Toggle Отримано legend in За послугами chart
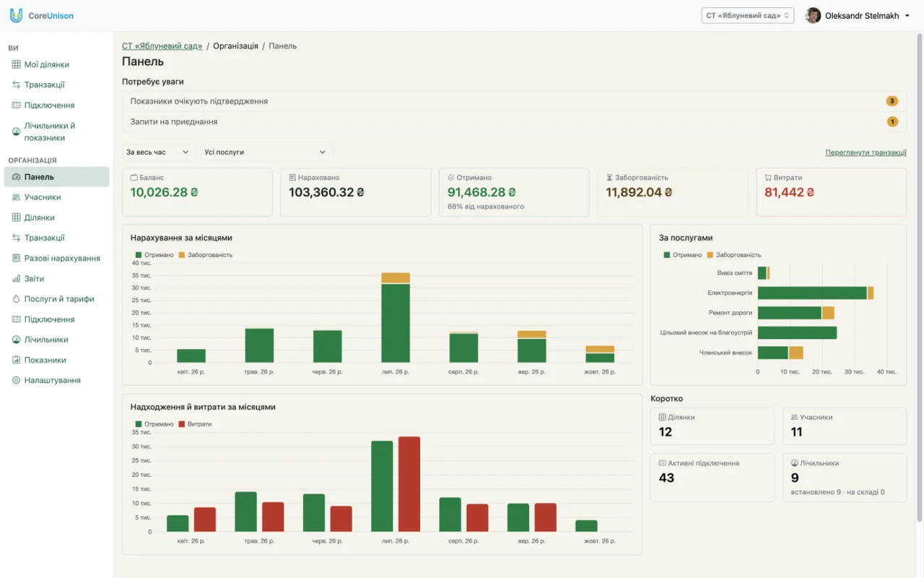Viewport: 924px width, 578px height. [x=683, y=255]
